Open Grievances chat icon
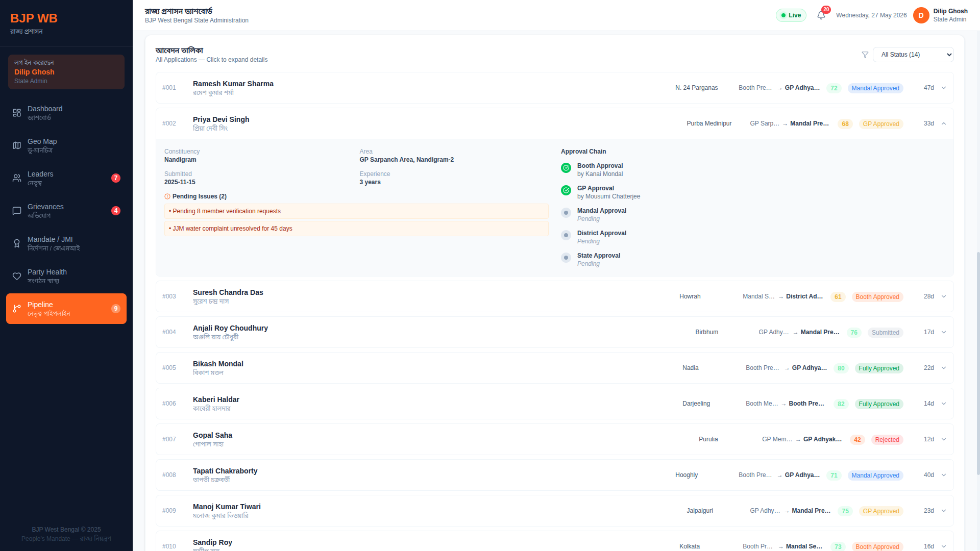This screenshot has width=980, height=551. pyautogui.click(x=17, y=211)
